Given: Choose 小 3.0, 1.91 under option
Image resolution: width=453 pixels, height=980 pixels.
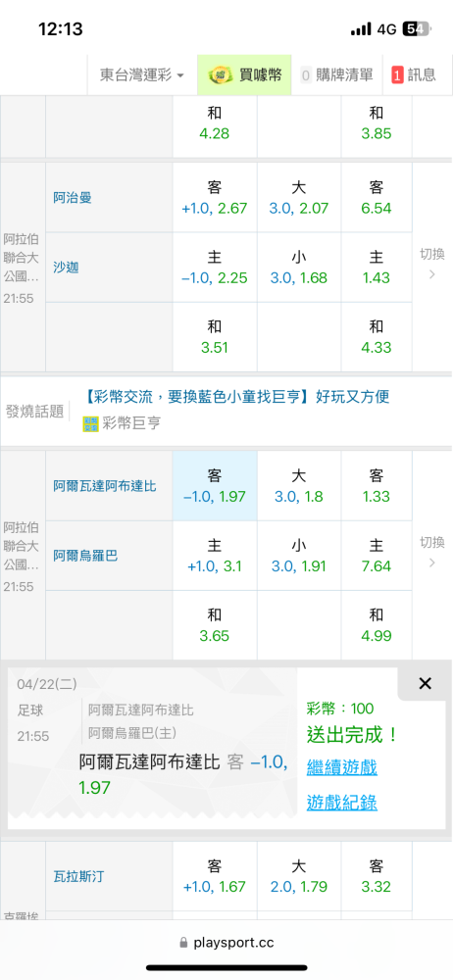Looking at the screenshot, I should (299, 556).
